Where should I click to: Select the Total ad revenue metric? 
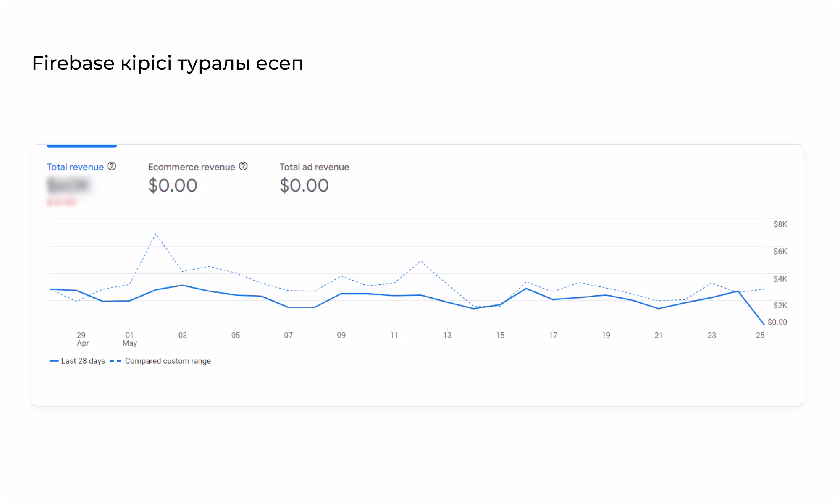coord(314,167)
